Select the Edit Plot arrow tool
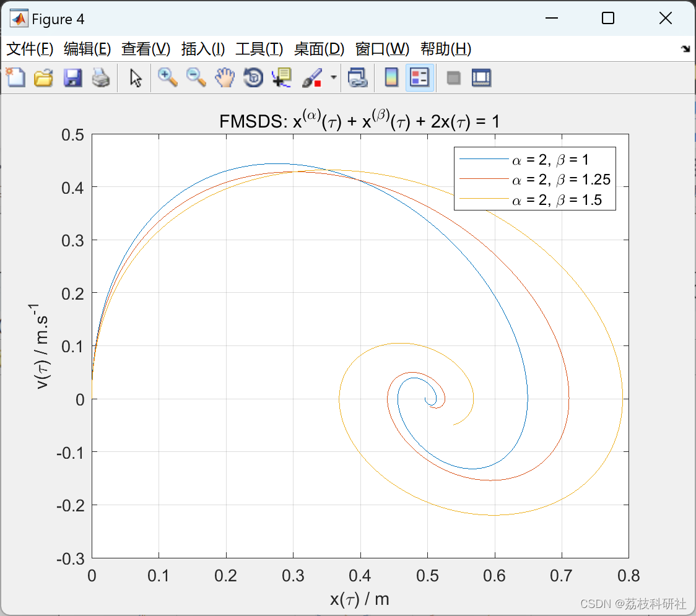 click(136, 78)
